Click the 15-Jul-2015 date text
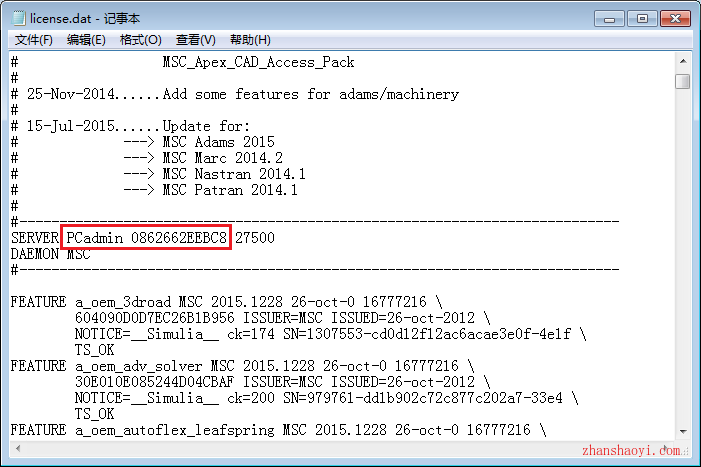The image size is (701, 467). (71, 126)
